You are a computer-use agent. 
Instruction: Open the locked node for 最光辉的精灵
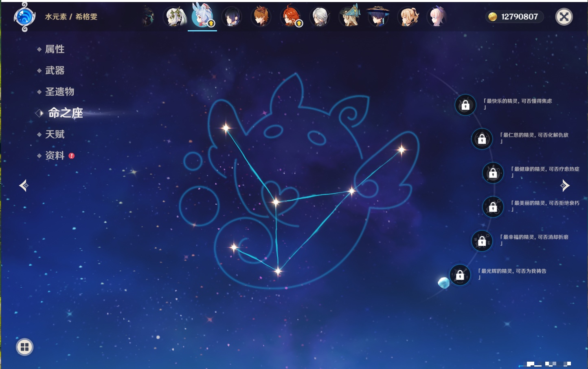coord(460,275)
